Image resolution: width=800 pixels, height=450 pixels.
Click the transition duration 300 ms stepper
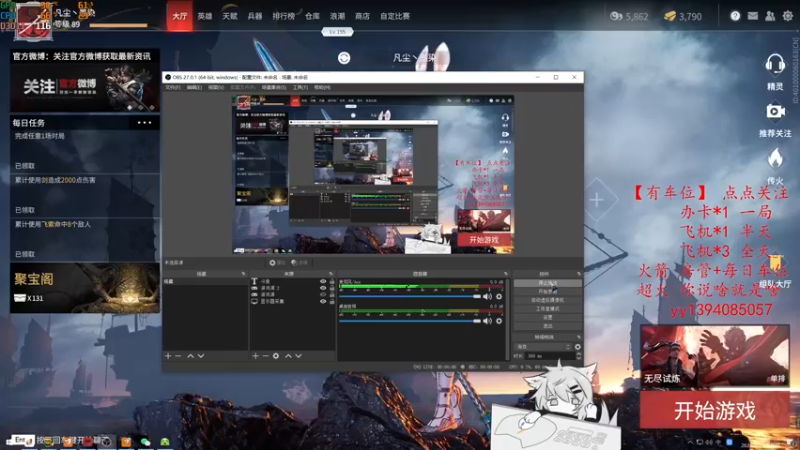pos(579,356)
